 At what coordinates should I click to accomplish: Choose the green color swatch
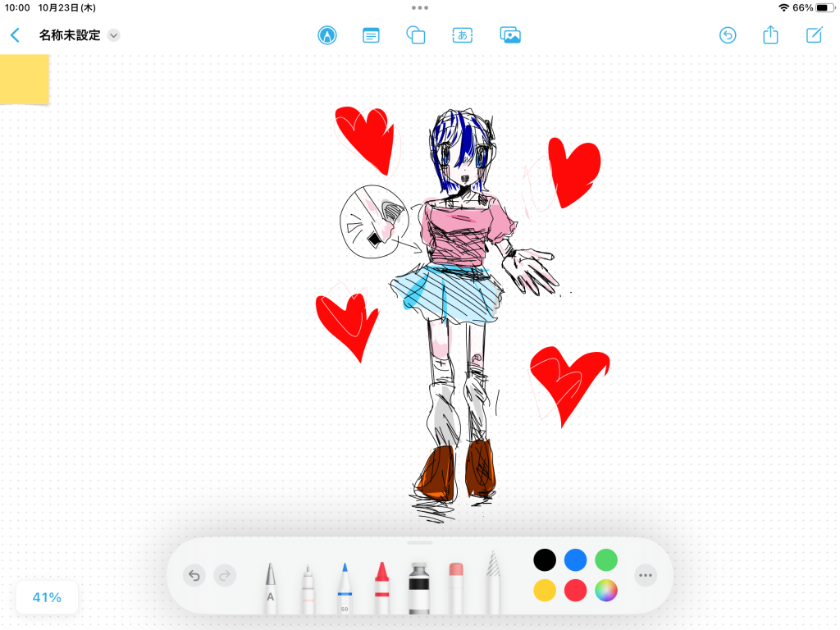pos(606,560)
